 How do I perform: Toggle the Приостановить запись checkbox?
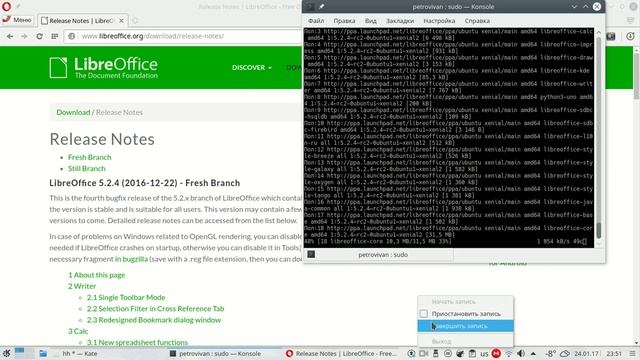pos(424,314)
